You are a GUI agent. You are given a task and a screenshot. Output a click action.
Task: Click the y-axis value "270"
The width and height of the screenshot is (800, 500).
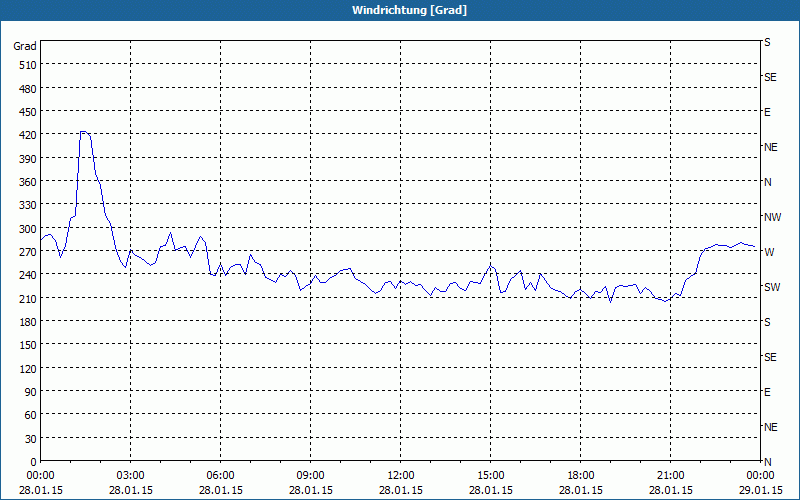(x=29, y=252)
